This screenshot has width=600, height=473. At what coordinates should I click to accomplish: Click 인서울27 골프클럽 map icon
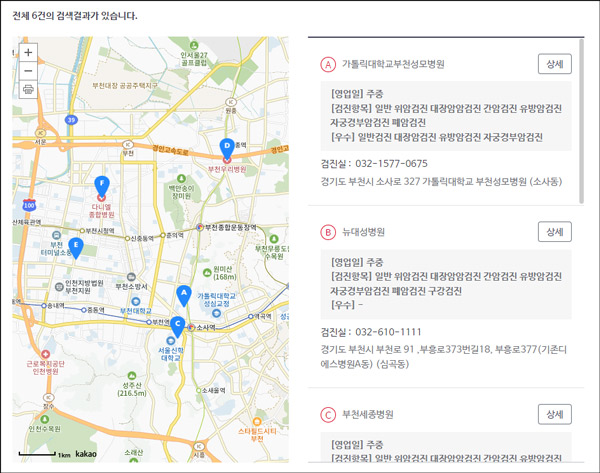click(194, 45)
